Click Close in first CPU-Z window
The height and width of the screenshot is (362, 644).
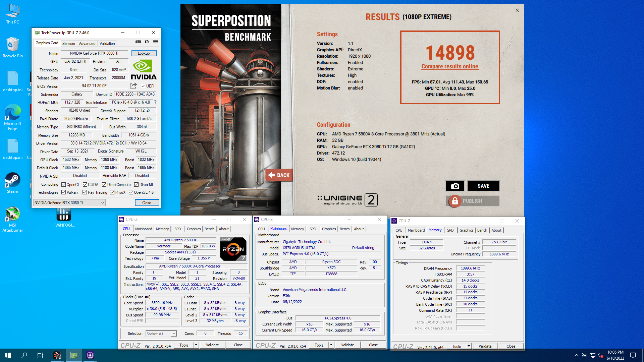point(238,345)
